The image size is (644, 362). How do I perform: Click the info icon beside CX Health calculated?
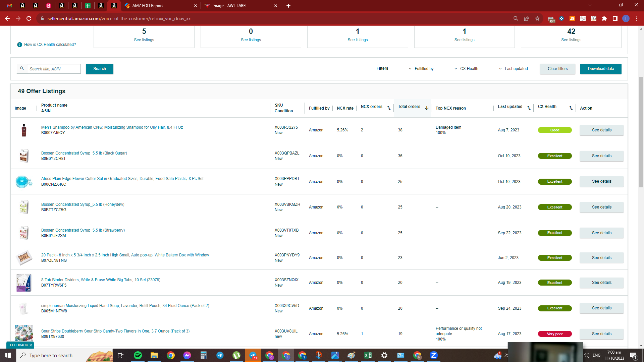19,45
